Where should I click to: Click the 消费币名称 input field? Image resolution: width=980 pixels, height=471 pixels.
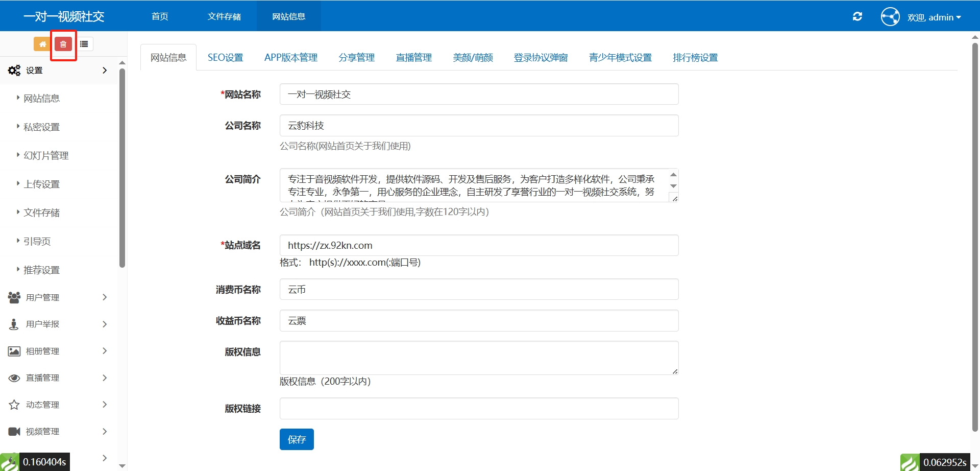tap(479, 289)
